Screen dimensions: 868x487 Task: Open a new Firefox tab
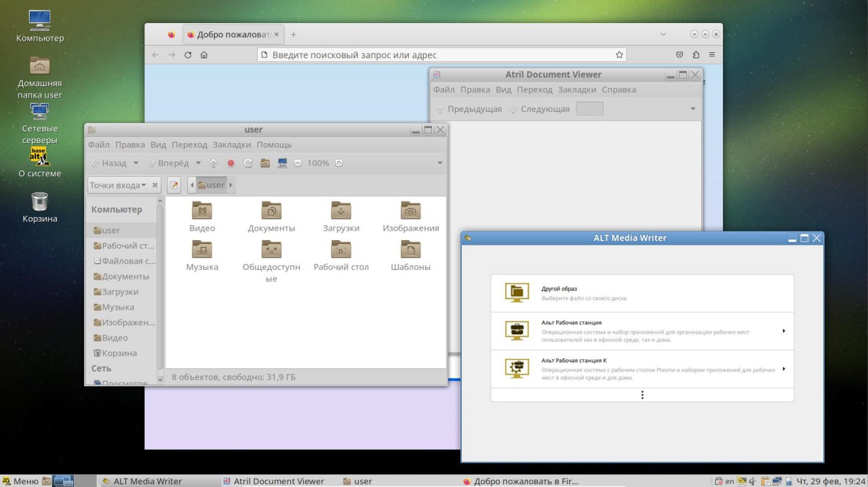pos(294,35)
